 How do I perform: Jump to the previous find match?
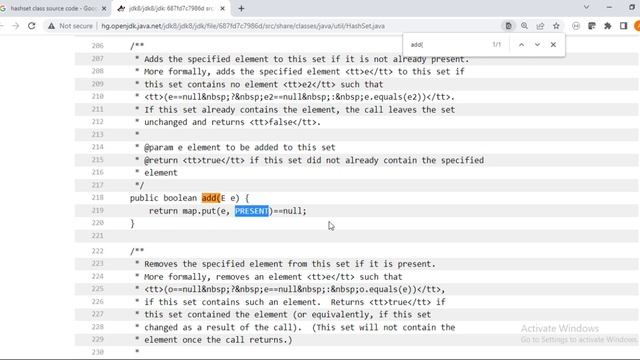(x=521, y=44)
